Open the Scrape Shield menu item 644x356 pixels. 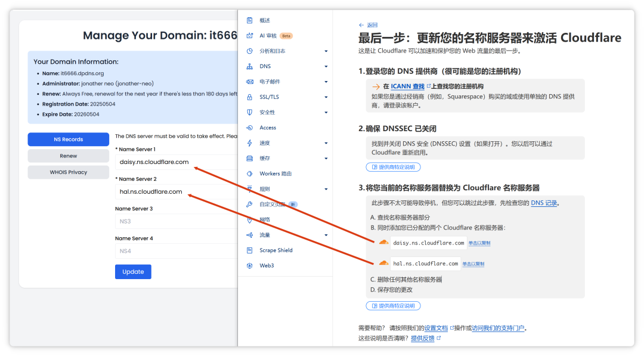276,250
